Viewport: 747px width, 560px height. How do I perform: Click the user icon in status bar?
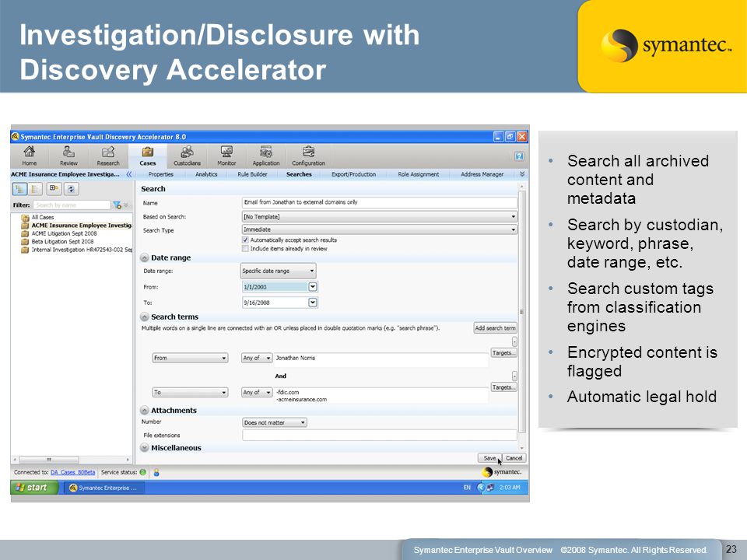tap(156, 472)
